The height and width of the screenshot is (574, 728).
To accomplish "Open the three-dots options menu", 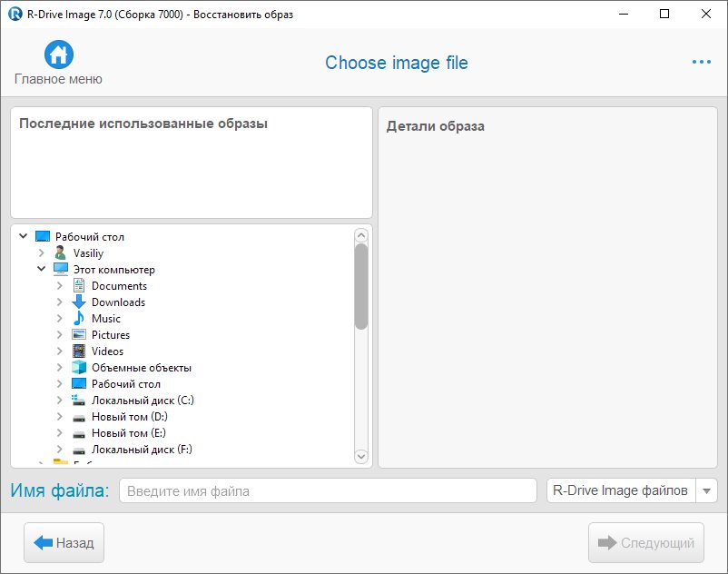I will tap(701, 62).
